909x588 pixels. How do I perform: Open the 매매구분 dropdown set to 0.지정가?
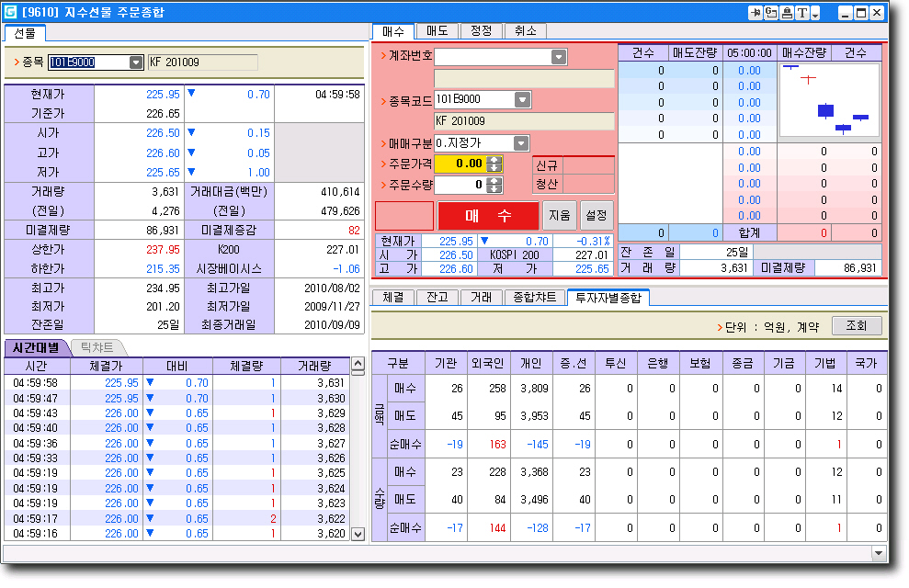(x=521, y=143)
